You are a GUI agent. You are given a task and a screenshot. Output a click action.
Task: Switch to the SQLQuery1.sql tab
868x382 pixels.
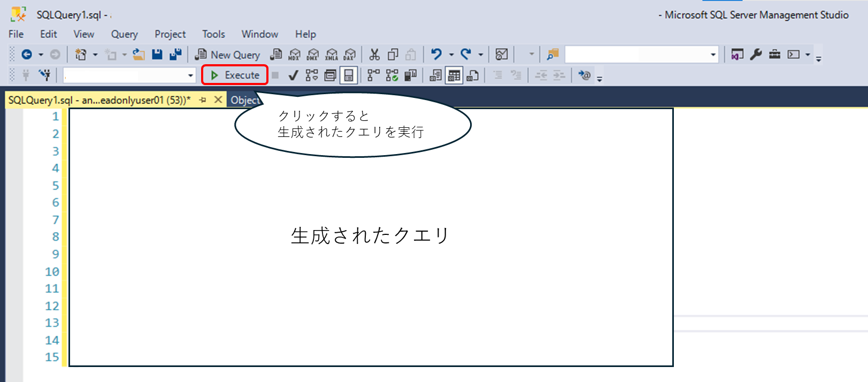(99, 100)
